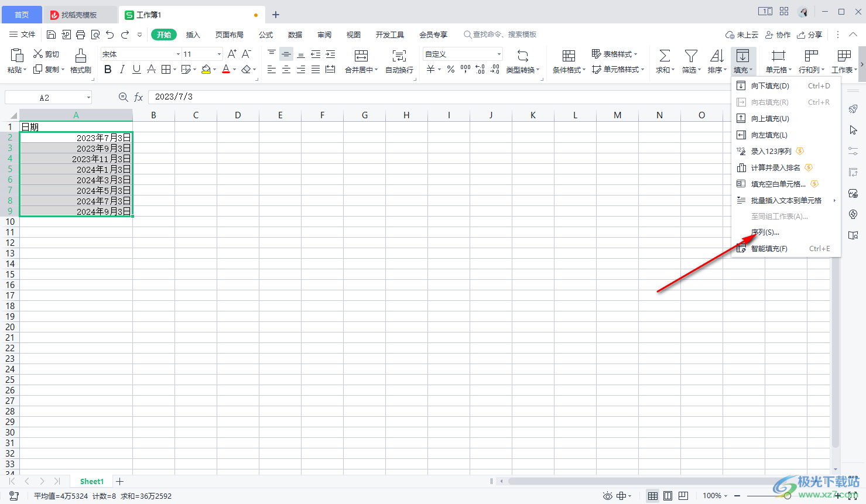Open a new document tab
The image size is (866, 504).
point(276,15)
